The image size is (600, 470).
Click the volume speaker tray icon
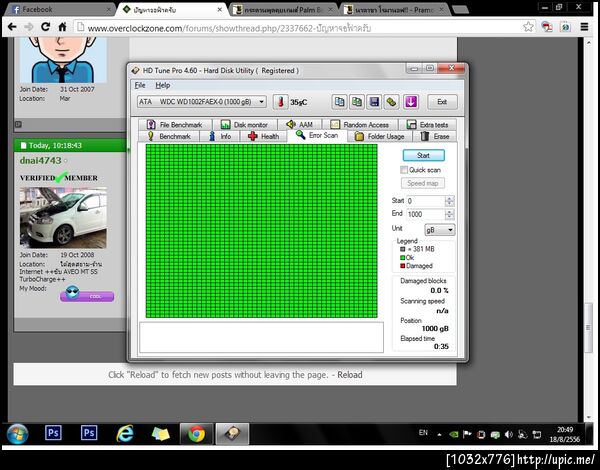(x=509, y=434)
